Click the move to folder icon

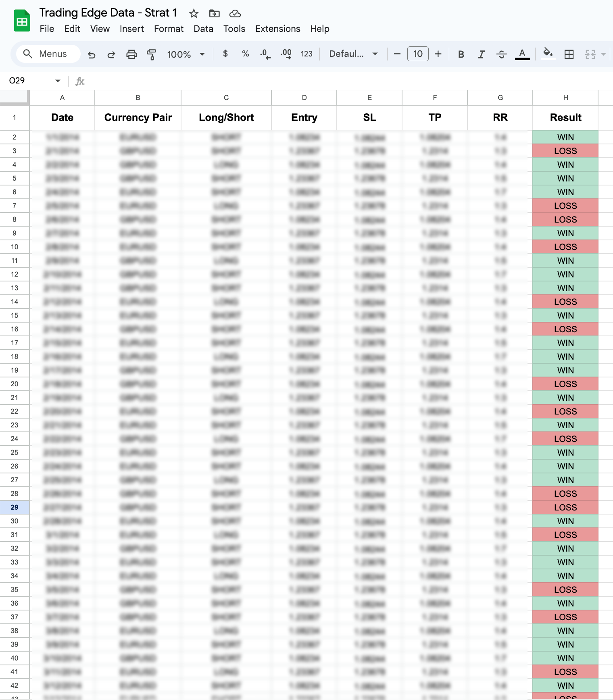click(x=215, y=14)
